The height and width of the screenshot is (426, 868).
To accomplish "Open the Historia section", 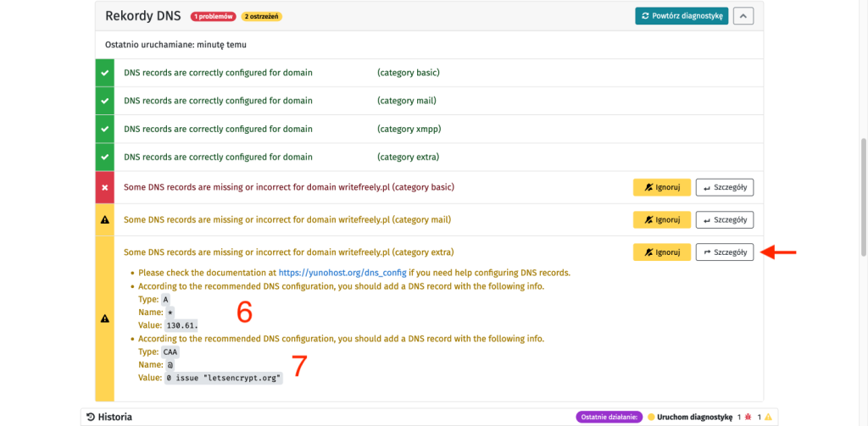I will click(x=114, y=417).
